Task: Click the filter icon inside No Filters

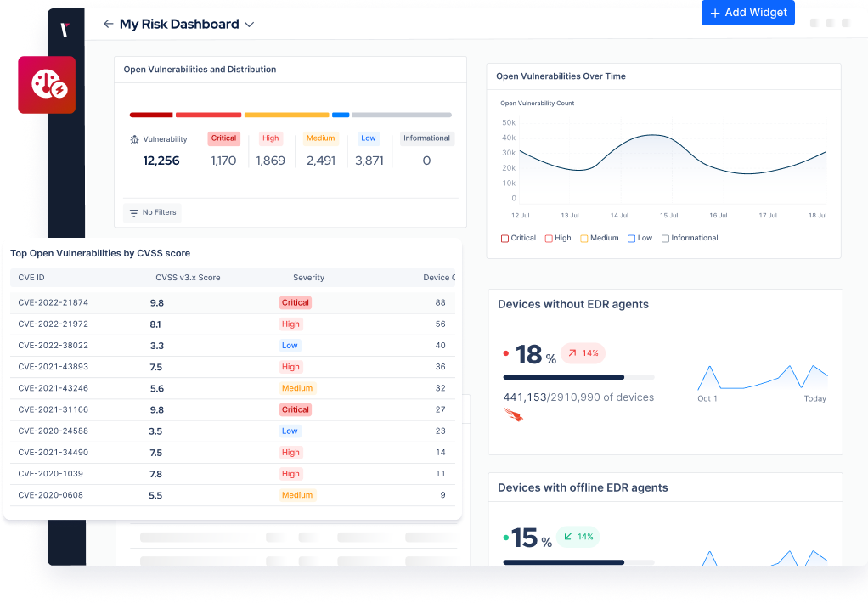Action: pyautogui.click(x=136, y=212)
